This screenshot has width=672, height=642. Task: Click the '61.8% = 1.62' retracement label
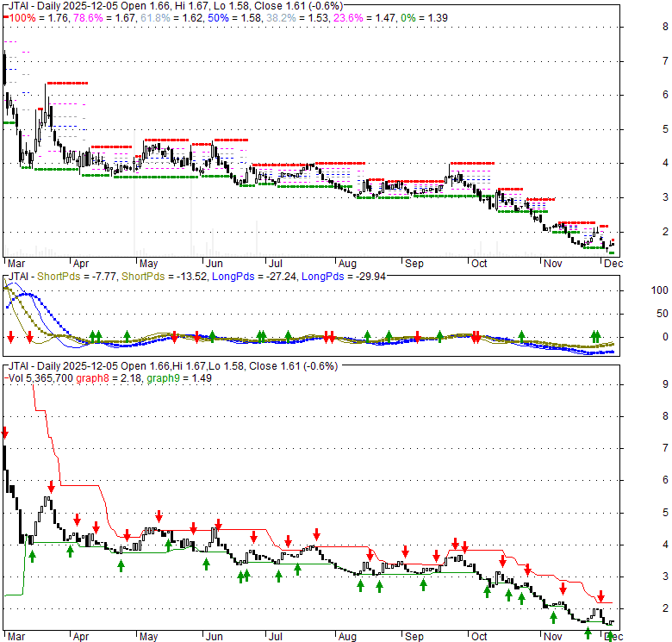[171, 18]
